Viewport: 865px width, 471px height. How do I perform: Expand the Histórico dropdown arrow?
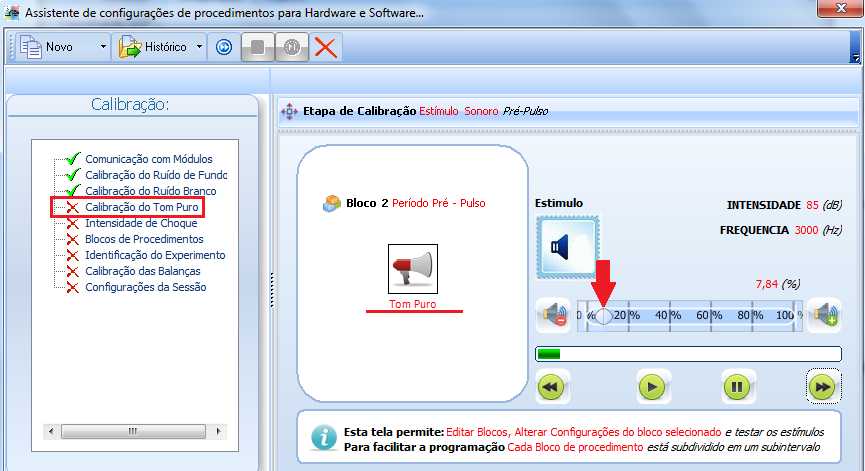pos(200,47)
